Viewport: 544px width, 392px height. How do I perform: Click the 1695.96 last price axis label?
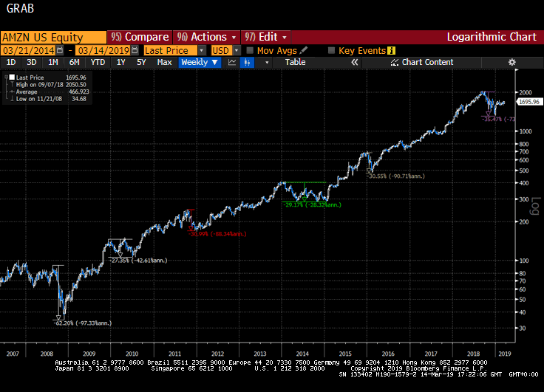click(529, 102)
